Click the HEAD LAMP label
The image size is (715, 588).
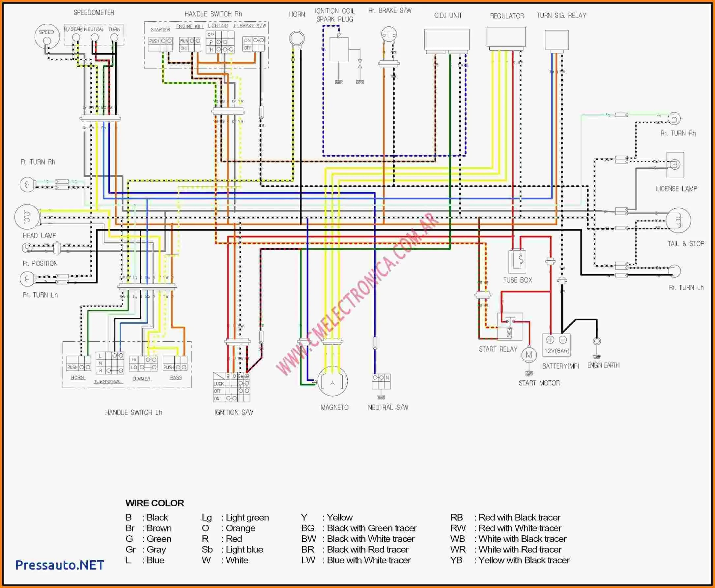point(40,235)
